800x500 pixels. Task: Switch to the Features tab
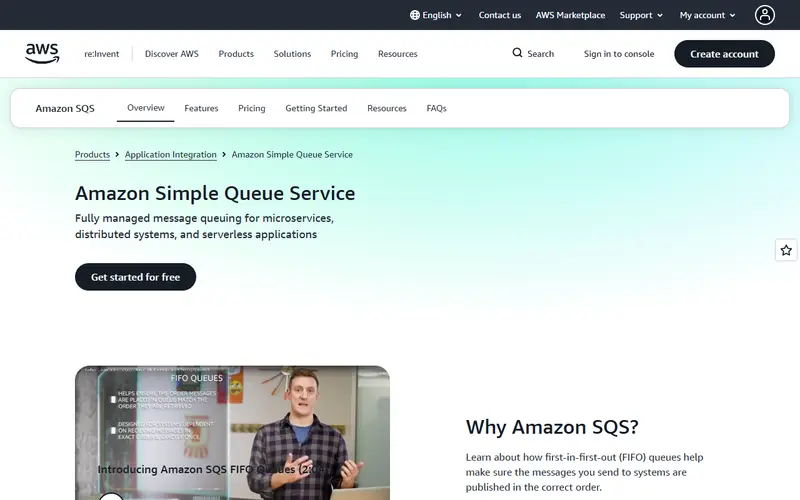click(x=201, y=108)
